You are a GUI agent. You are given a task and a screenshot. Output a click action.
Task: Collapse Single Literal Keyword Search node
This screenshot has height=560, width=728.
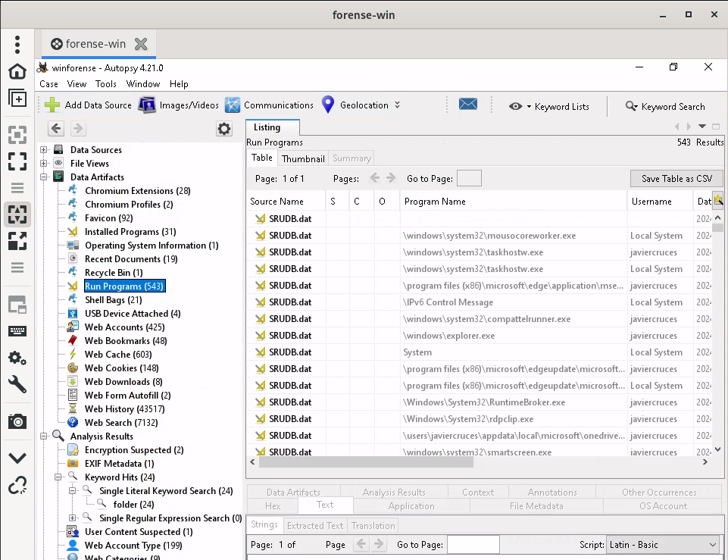point(73,490)
